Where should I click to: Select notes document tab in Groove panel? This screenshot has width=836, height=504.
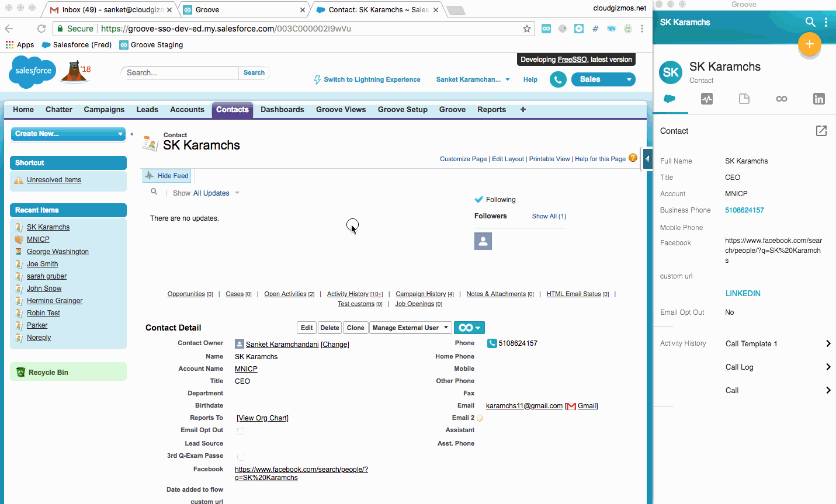click(x=744, y=99)
